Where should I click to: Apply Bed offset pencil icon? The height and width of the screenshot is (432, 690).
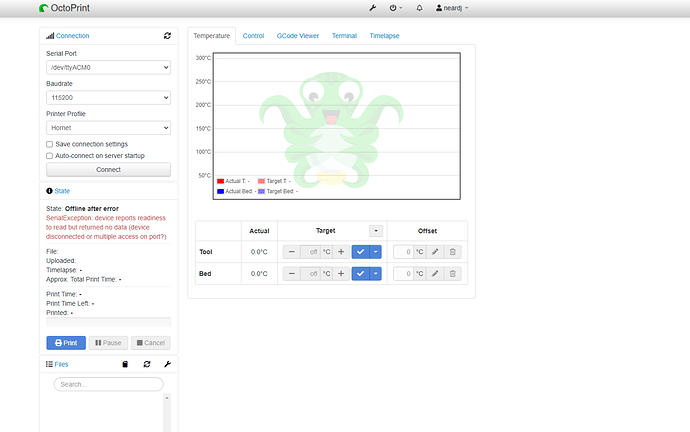[435, 274]
